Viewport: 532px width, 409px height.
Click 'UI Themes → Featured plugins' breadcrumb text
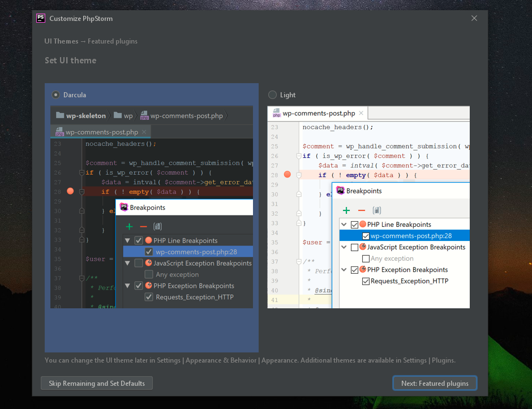(91, 41)
